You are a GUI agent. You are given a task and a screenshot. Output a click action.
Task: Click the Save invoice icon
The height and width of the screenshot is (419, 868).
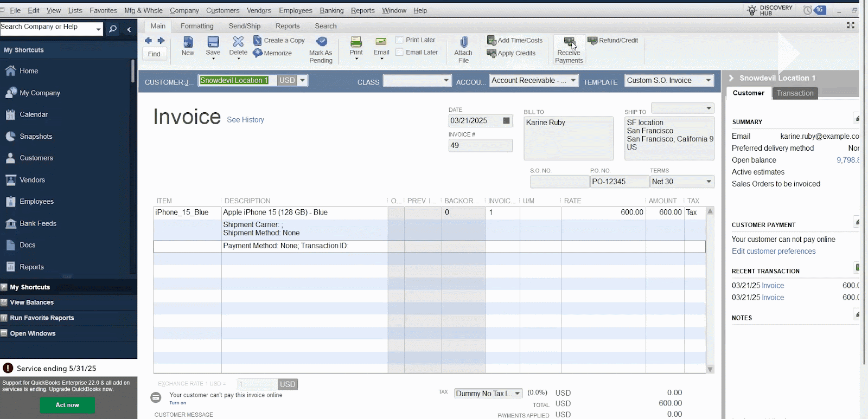(x=213, y=42)
